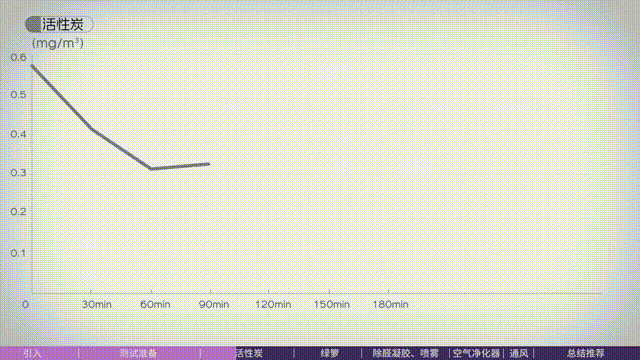Click the 30min x-axis label
Screen dimensions: 640x360
(97, 304)
